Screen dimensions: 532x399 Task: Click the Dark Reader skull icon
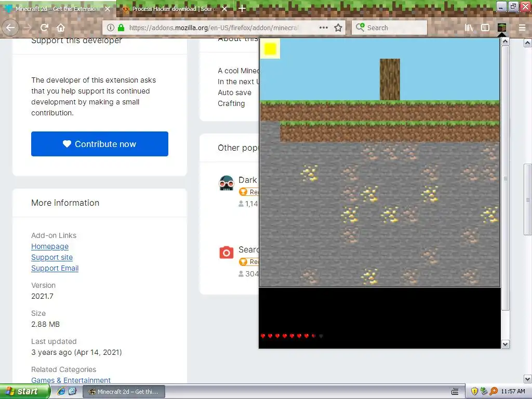227,183
